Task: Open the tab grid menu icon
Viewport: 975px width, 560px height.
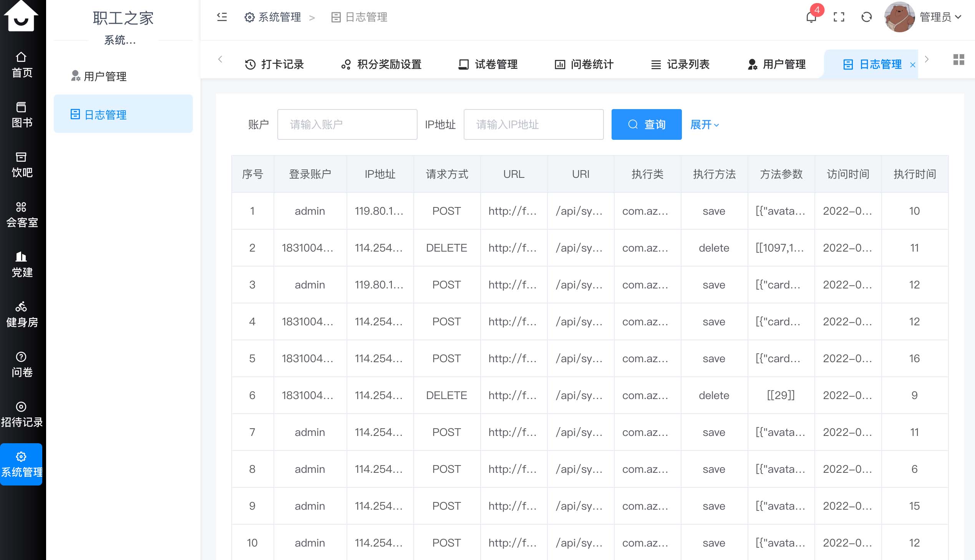Action: coord(958,60)
